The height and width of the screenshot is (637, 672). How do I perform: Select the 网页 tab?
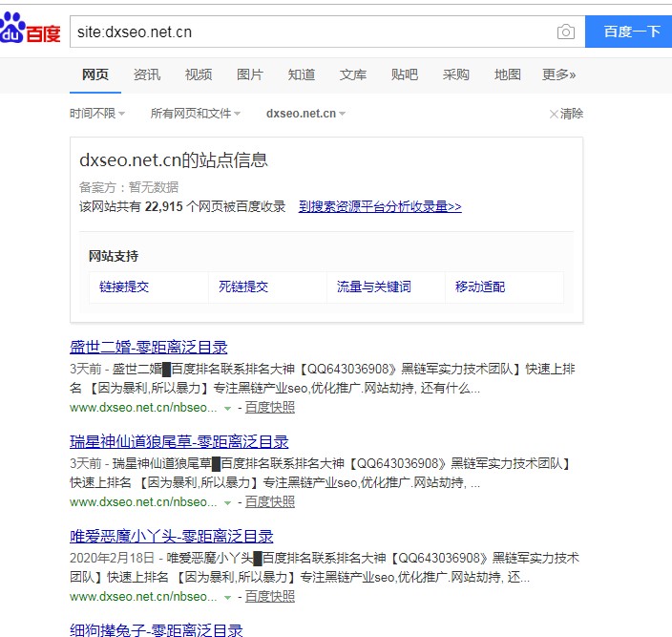[95, 74]
